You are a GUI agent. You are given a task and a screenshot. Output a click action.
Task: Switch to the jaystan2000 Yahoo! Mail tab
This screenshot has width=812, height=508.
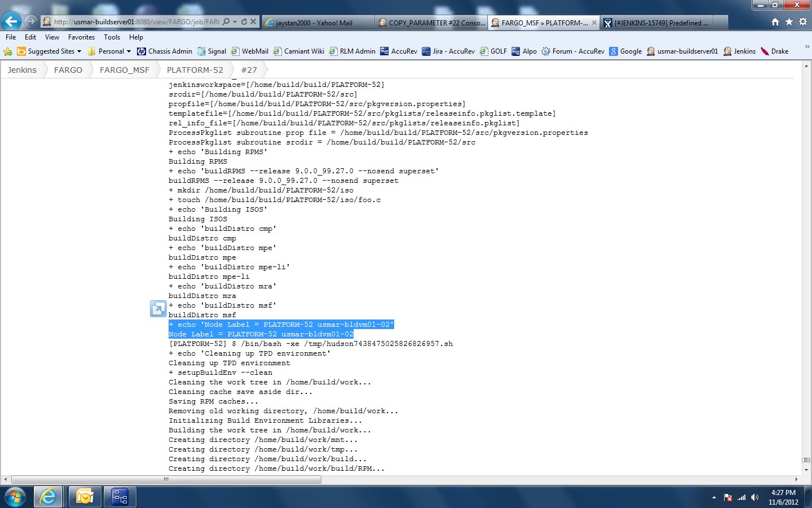click(x=317, y=23)
